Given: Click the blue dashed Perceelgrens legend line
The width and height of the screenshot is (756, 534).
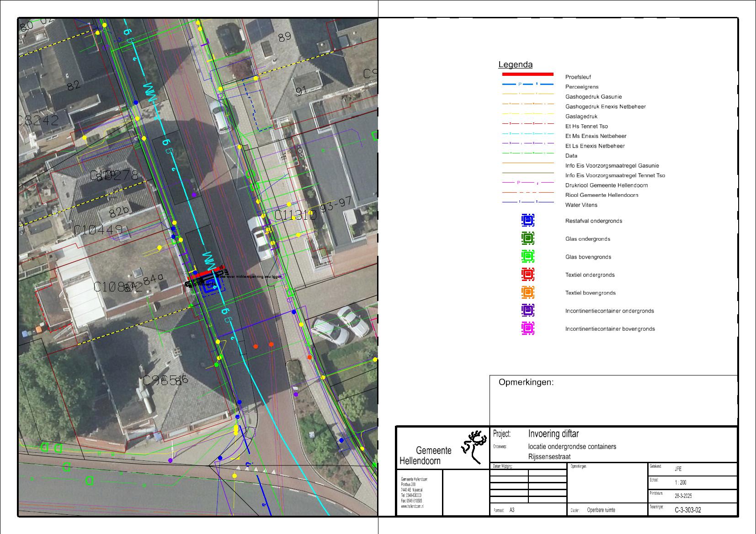Looking at the screenshot, I should (x=527, y=85).
